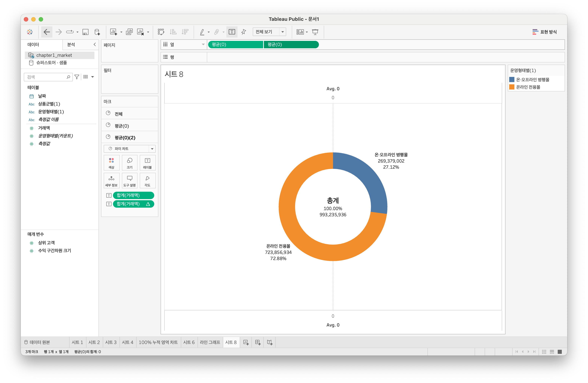The image size is (588, 383).
Task: Click the add new data source icon
Action: (97, 32)
